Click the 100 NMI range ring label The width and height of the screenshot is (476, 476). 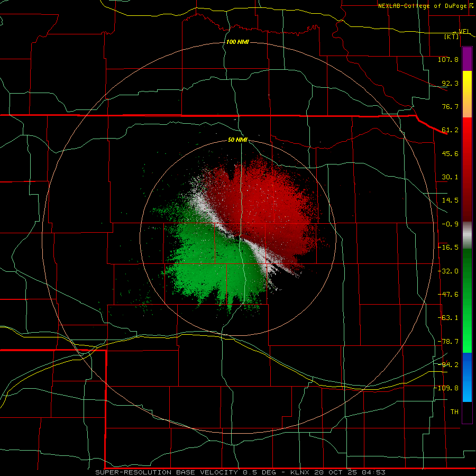237,42
